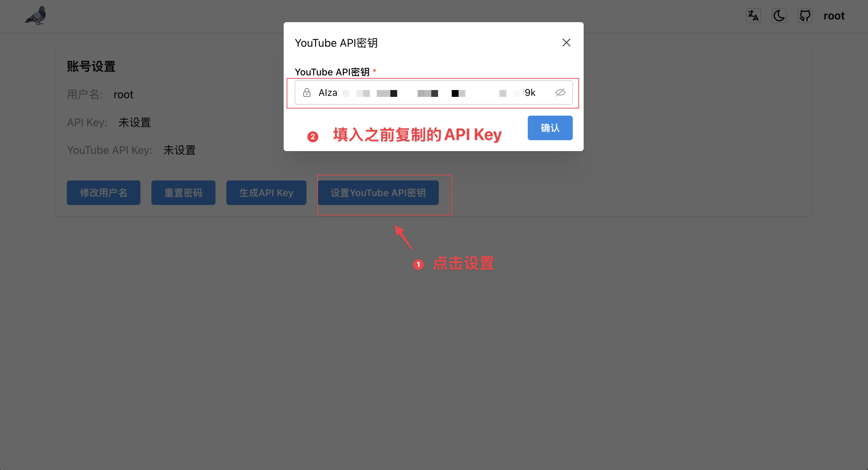
Task: Click the 设置YouTube API密钥 button
Action: (378, 193)
